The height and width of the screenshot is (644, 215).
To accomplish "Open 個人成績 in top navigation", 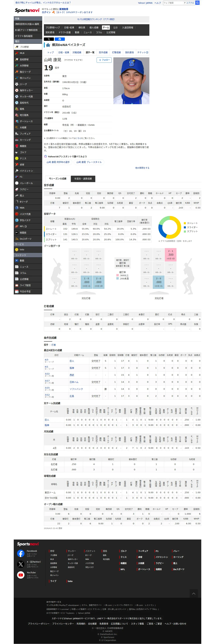I will click(94, 27).
